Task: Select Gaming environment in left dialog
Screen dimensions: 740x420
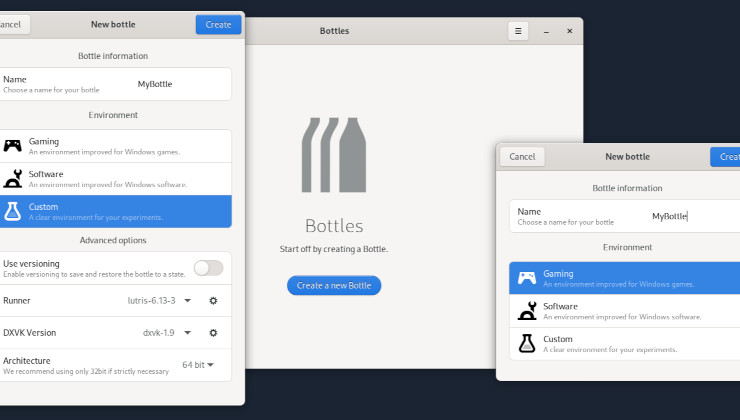Action: (116, 146)
